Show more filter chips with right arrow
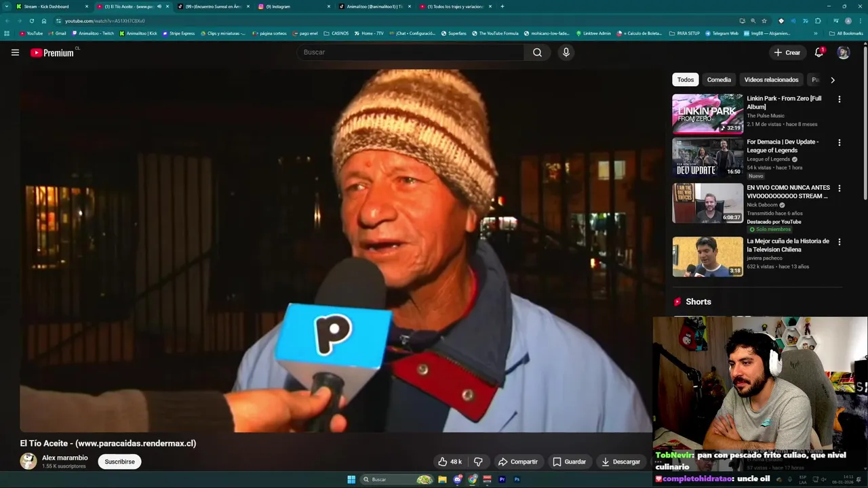868x488 pixels. 833,80
